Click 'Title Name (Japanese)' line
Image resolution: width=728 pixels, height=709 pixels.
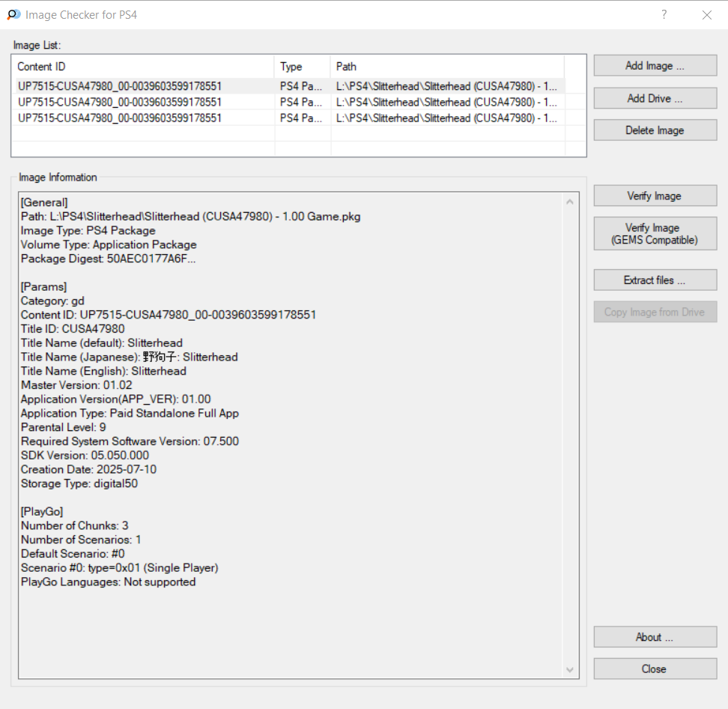(x=130, y=357)
